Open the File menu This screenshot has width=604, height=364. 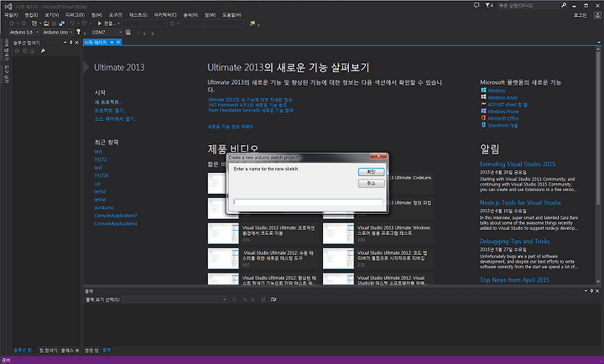[x=11, y=14]
